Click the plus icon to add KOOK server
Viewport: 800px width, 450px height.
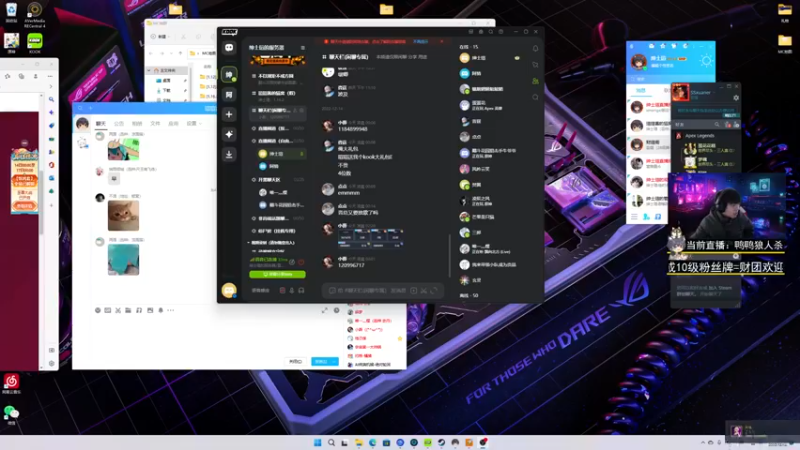click(x=229, y=114)
